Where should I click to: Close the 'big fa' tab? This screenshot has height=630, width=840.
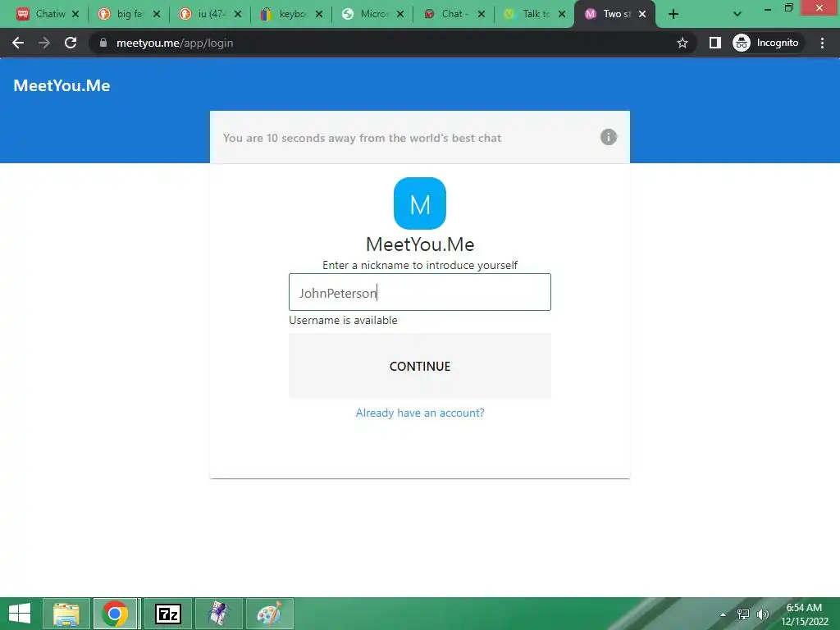[157, 14]
